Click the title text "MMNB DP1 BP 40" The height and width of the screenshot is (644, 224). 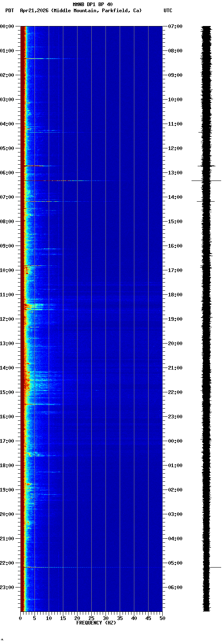93,4
